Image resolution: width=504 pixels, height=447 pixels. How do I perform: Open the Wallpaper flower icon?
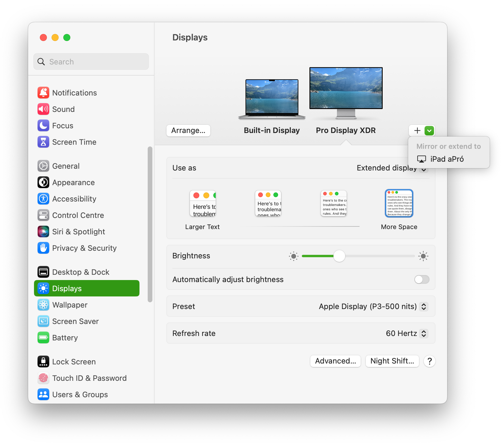43,305
